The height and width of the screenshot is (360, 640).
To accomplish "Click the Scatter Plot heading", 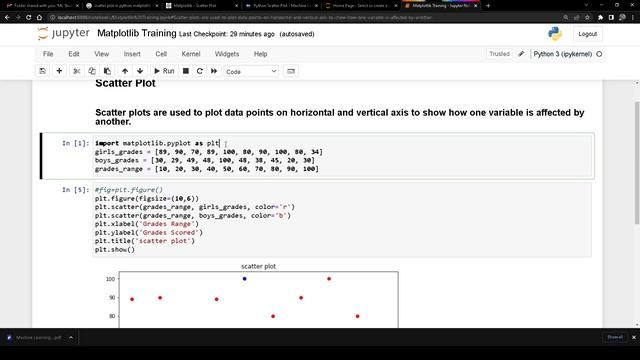I will 125,83.
